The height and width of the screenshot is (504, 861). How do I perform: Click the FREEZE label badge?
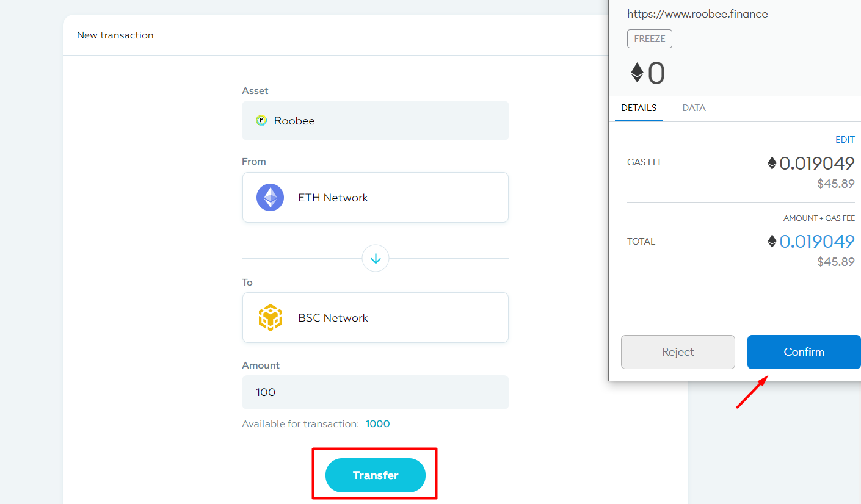649,39
